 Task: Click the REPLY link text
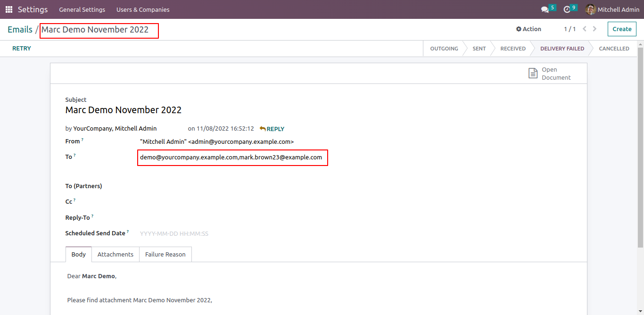275,129
